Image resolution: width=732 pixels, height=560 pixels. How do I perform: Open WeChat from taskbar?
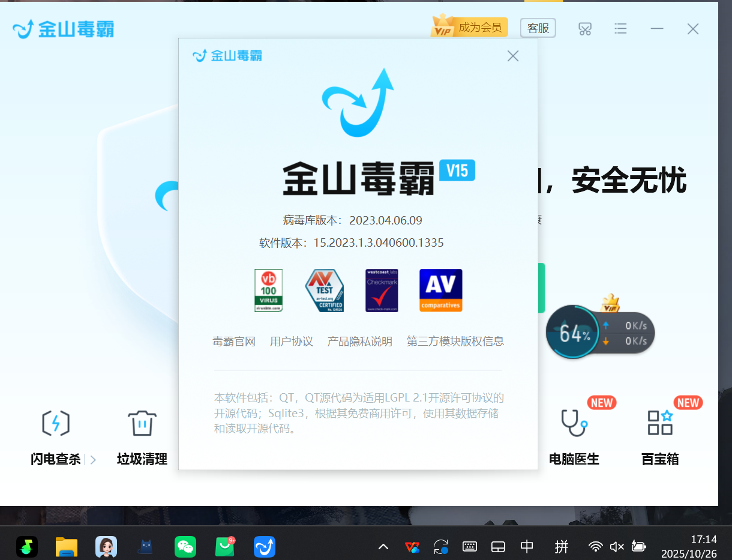pos(185,546)
